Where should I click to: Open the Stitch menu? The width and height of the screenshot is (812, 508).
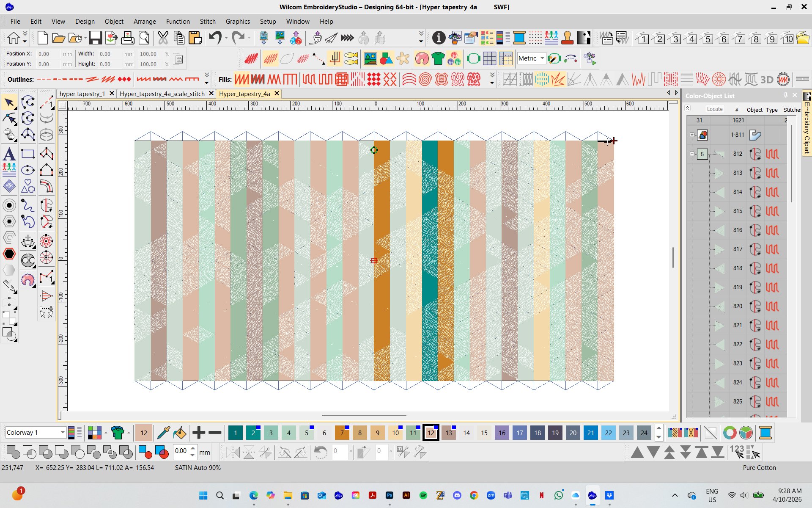pos(207,21)
